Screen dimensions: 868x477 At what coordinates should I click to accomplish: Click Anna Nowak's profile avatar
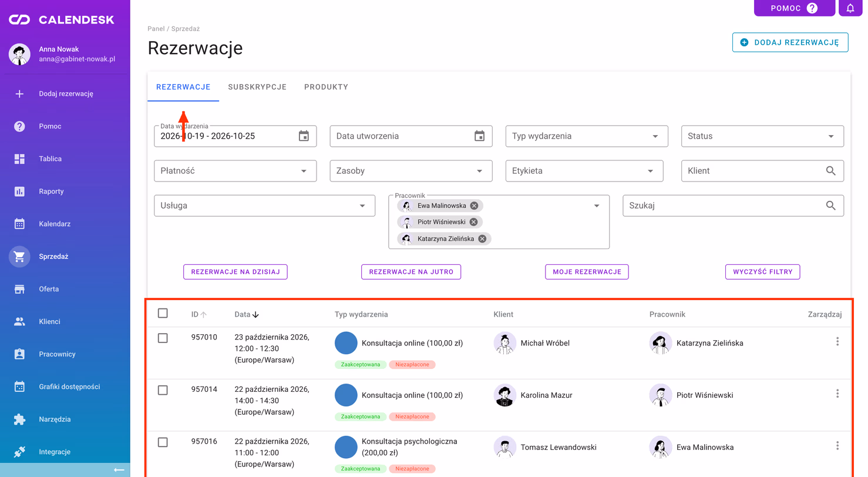(x=19, y=54)
